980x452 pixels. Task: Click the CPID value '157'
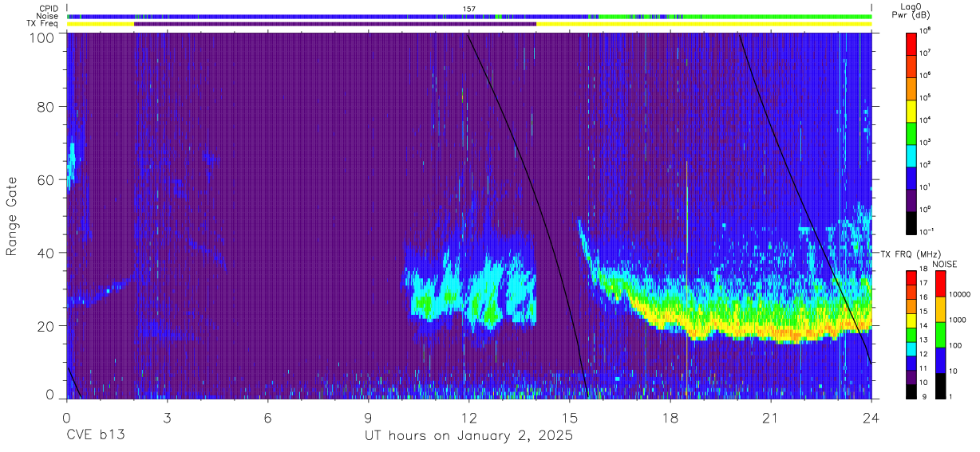469,9
